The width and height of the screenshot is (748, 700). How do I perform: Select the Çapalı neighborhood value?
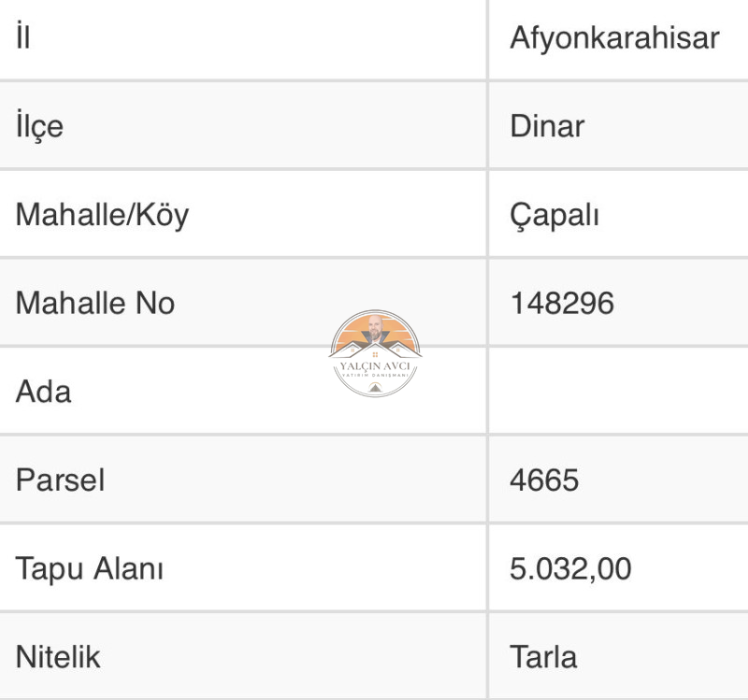point(554,216)
